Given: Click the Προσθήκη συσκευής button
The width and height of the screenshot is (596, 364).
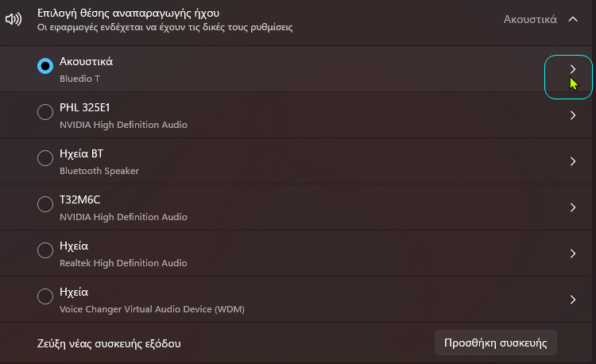Looking at the screenshot, I should pos(496,343).
